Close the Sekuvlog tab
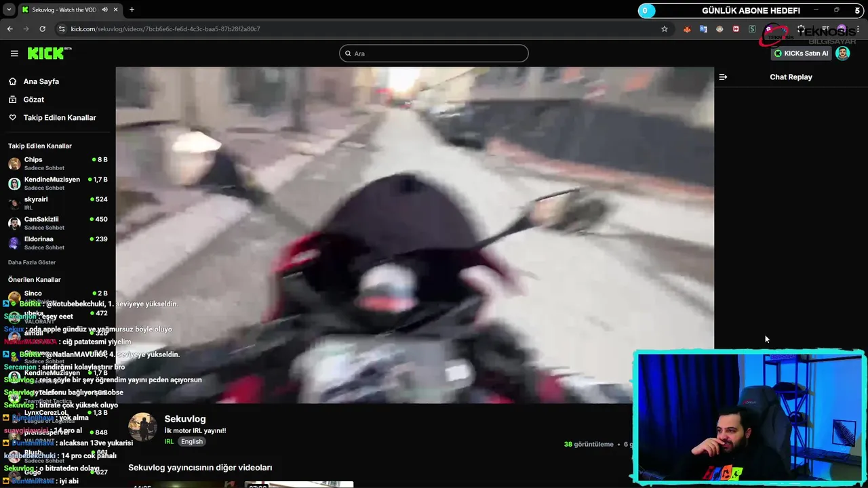This screenshot has height=488, width=868. (115, 9)
